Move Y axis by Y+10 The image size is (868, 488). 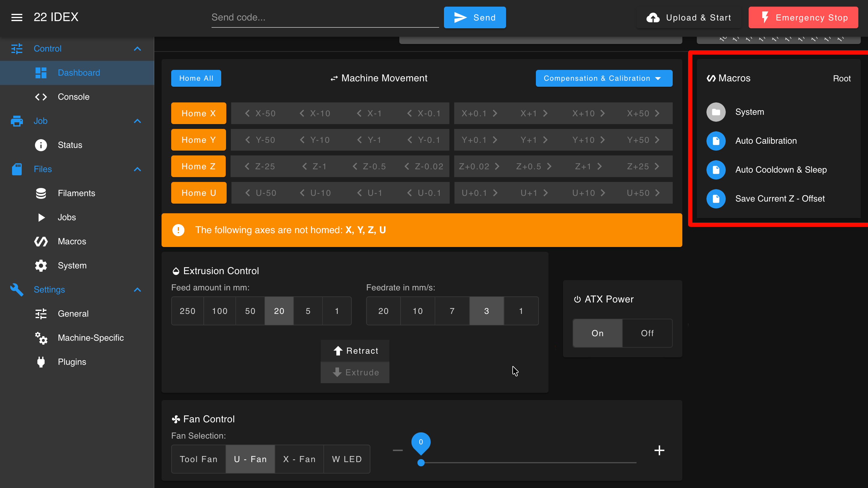pos(589,140)
